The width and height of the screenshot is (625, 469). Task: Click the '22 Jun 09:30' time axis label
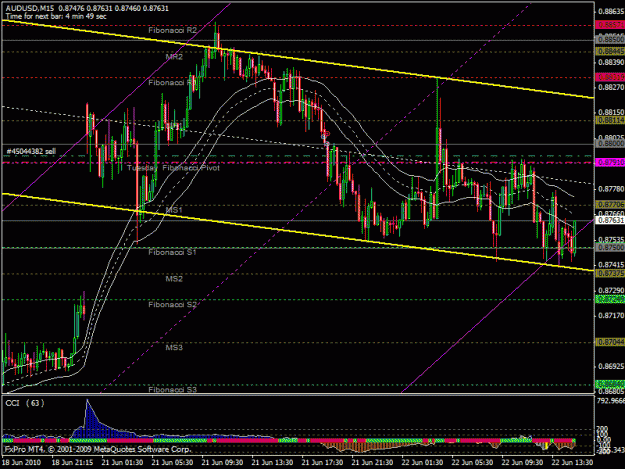pos(522,462)
